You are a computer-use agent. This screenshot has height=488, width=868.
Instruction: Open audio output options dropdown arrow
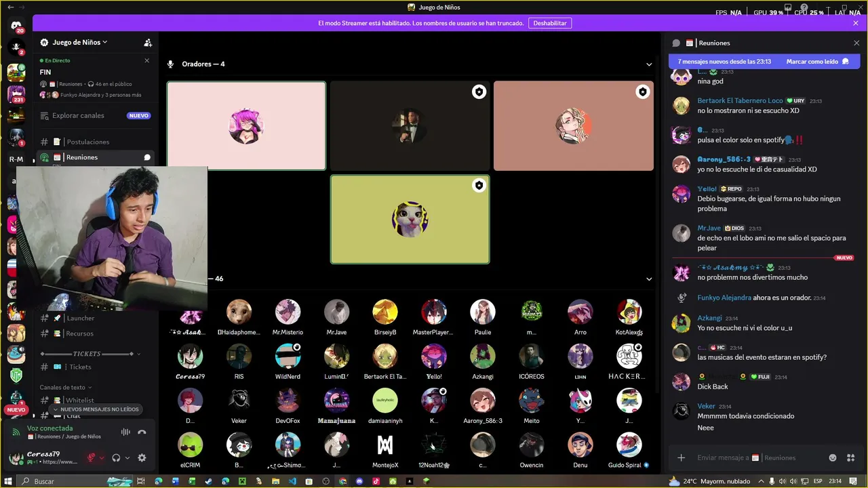pyautogui.click(x=127, y=458)
